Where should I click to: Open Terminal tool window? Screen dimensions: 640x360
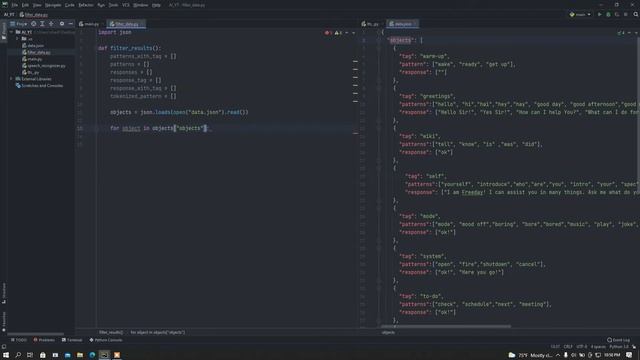(x=72, y=340)
